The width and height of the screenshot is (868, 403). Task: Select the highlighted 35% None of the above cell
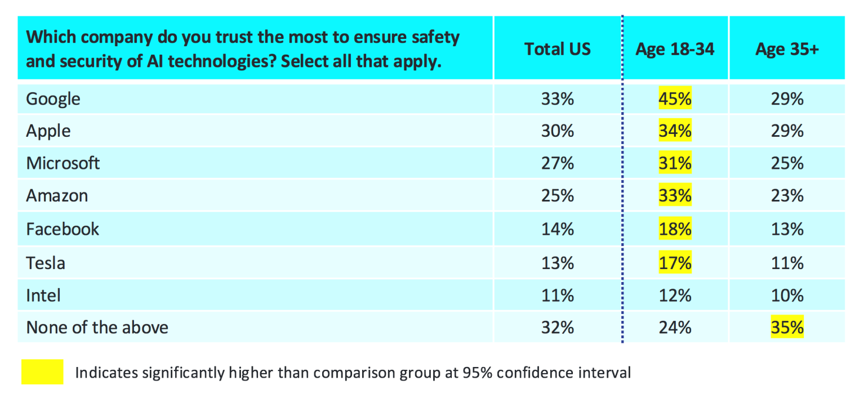[787, 327]
